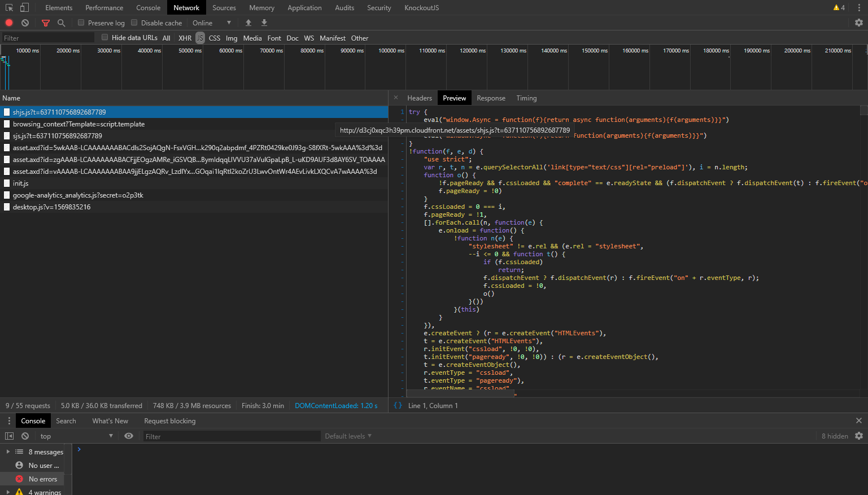The image size is (868, 495).
Task: Open the Sources panel
Action: pyautogui.click(x=224, y=7)
